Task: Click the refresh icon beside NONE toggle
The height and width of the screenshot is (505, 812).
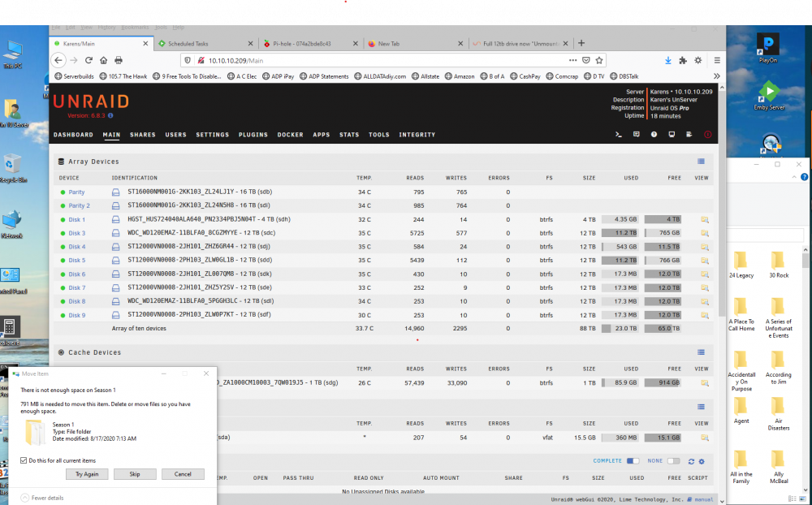Action: click(691, 461)
